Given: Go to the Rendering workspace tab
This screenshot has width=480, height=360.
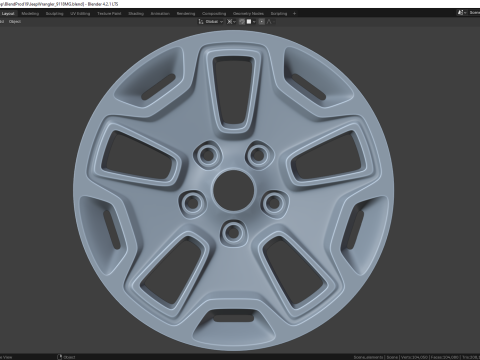Looking at the screenshot, I should tap(186, 14).
